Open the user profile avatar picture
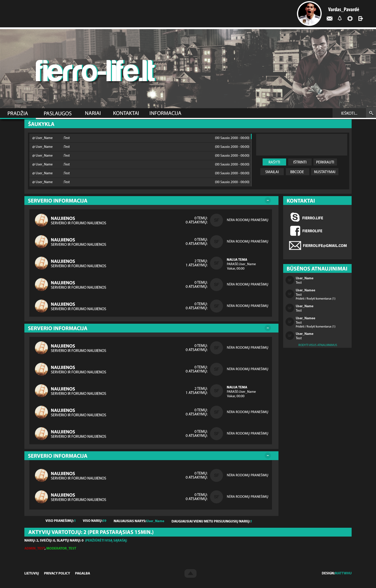376x588 pixels. pyautogui.click(x=309, y=14)
